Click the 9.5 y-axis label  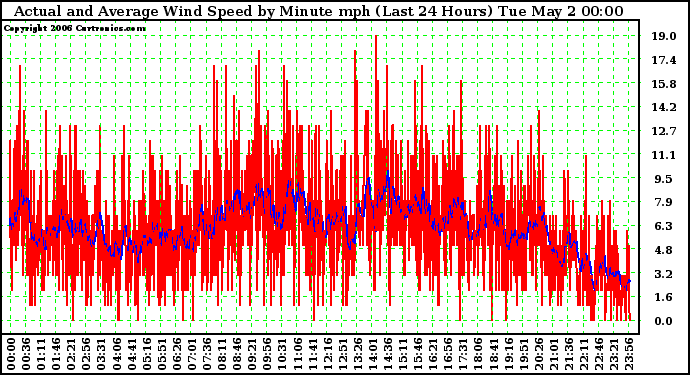pyautogui.click(x=664, y=179)
